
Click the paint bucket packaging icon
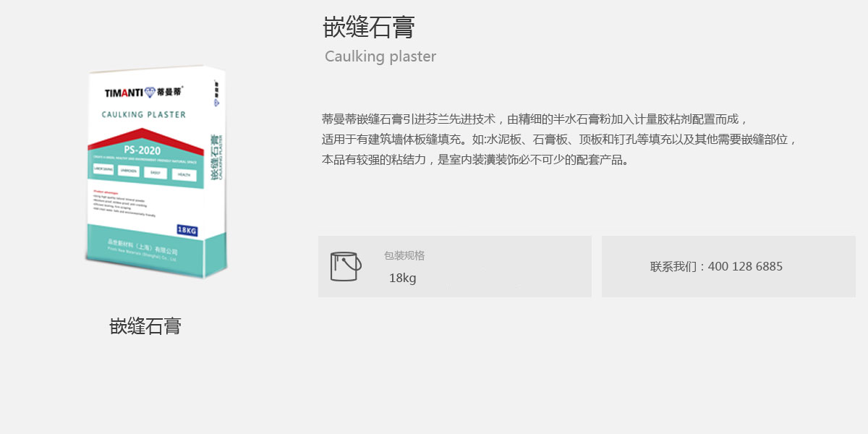click(x=346, y=266)
